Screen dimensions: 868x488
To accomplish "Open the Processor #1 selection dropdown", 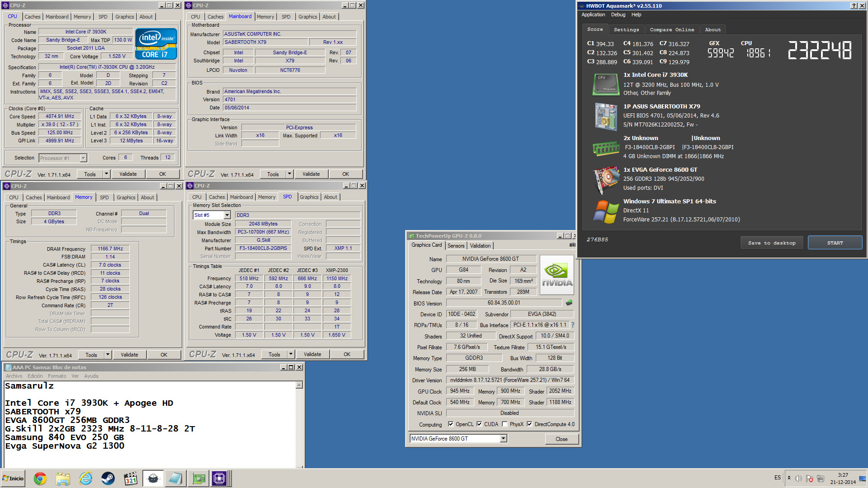I will coord(83,158).
